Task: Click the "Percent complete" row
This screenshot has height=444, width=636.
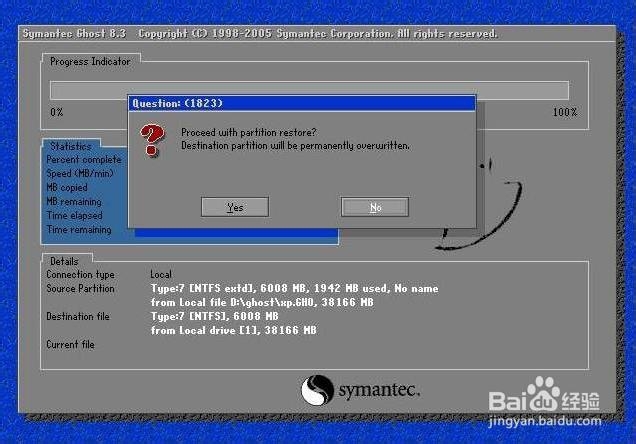Action: click(84, 160)
